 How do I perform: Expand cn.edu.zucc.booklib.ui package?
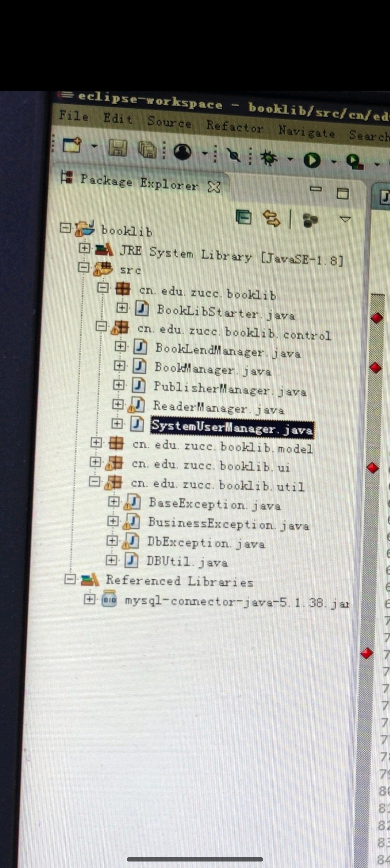tap(95, 462)
